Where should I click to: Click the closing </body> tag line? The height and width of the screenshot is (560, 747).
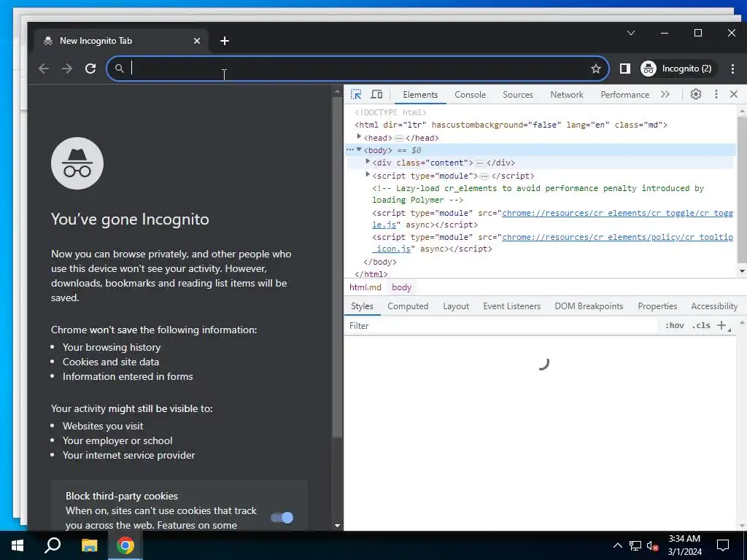(379, 262)
